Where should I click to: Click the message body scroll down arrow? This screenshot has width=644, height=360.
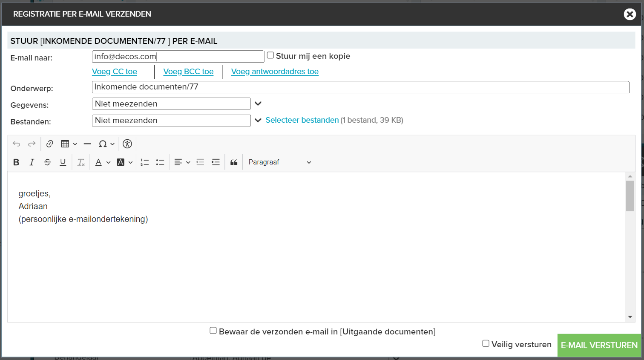[x=630, y=317]
